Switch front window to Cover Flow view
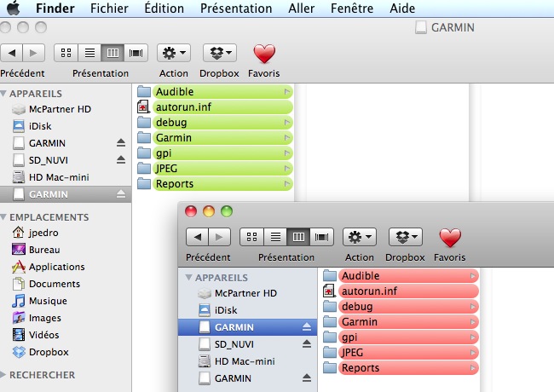The width and height of the screenshot is (554, 392). coord(321,237)
